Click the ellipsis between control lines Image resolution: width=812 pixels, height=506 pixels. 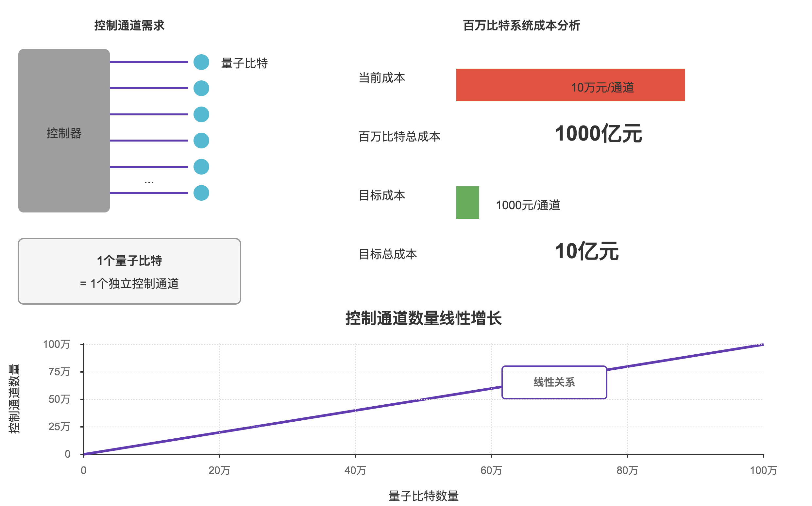point(149,182)
